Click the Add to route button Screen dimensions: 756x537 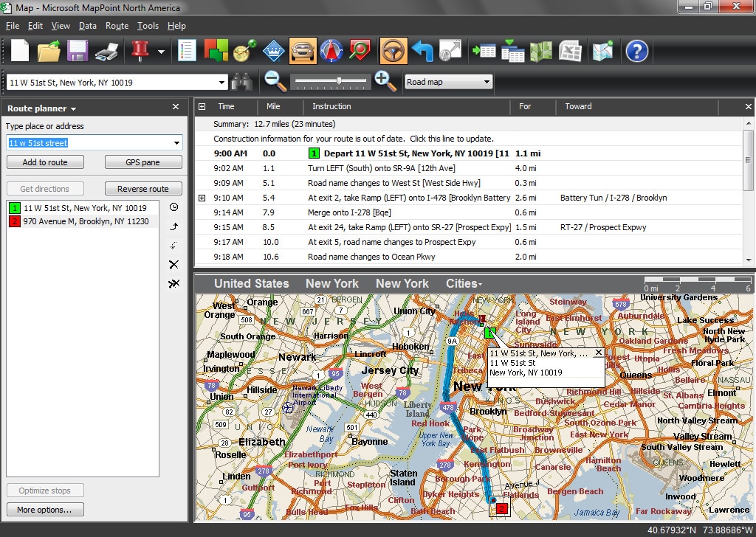(x=45, y=162)
